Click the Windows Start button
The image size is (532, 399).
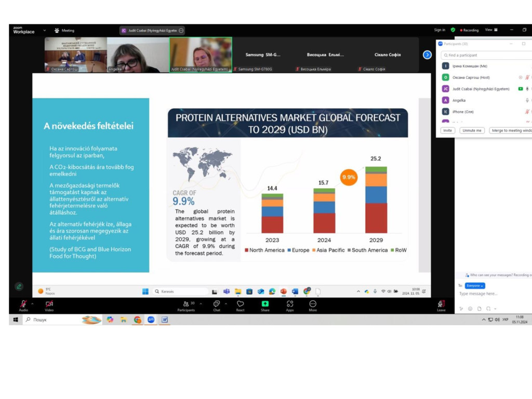15,320
